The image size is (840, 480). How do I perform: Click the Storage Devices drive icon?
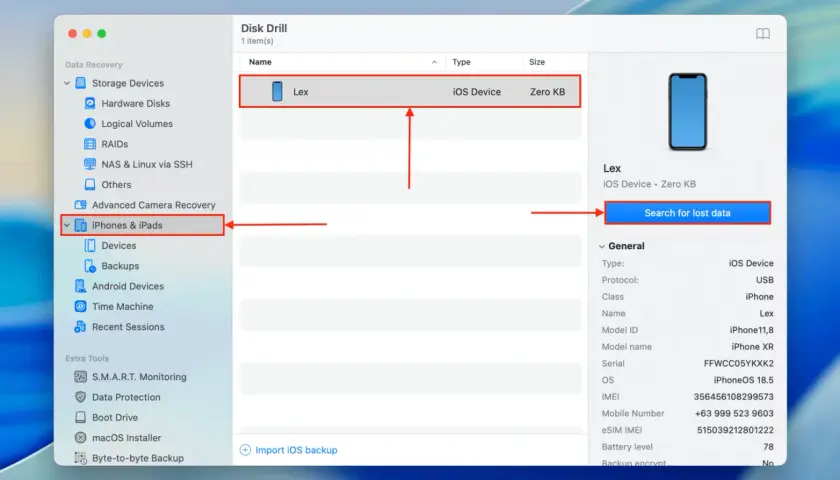pos(80,83)
